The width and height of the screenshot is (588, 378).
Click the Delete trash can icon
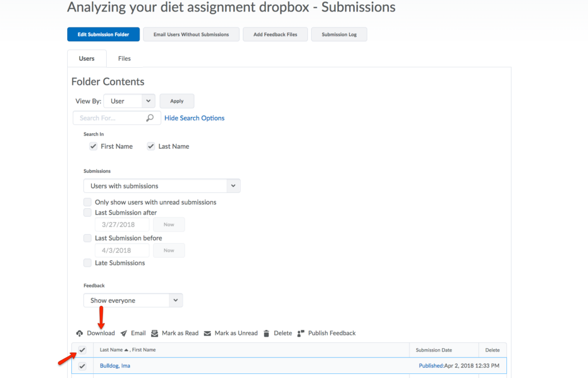click(x=266, y=333)
